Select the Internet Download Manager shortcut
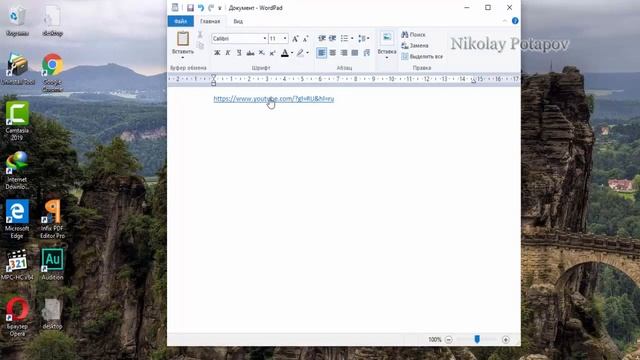The height and width of the screenshot is (360, 640). pos(17,170)
